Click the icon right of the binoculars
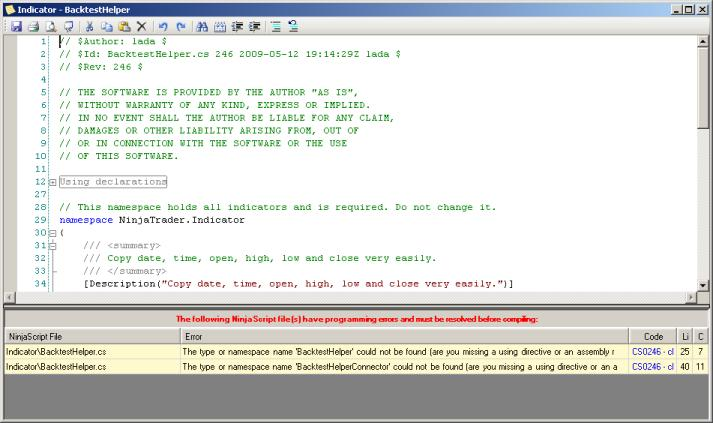This screenshot has height=423, width=713. (220, 26)
